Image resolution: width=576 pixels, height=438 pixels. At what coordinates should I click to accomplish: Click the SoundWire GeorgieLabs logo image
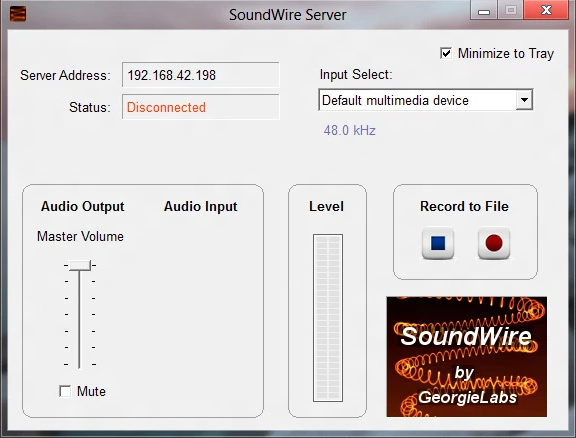[x=467, y=357]
